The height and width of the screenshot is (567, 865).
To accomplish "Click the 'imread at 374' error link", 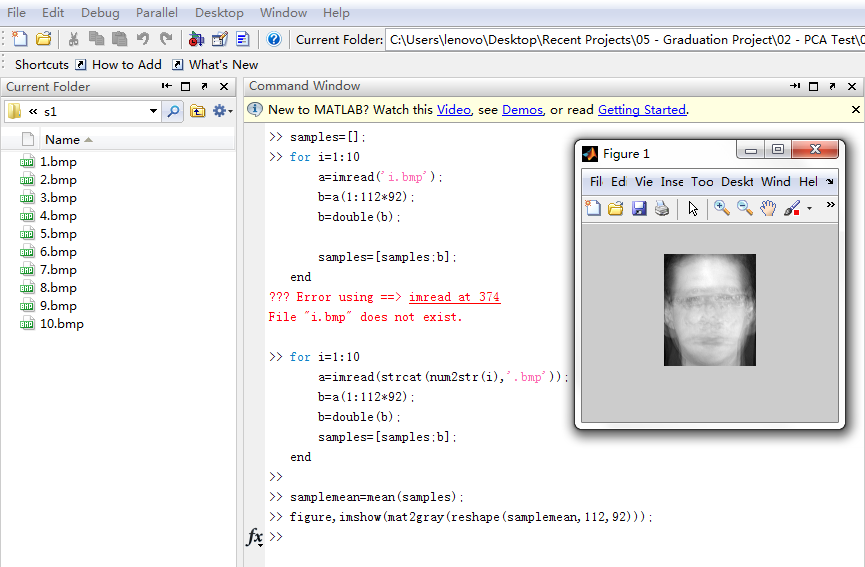I will pos(455,297).
